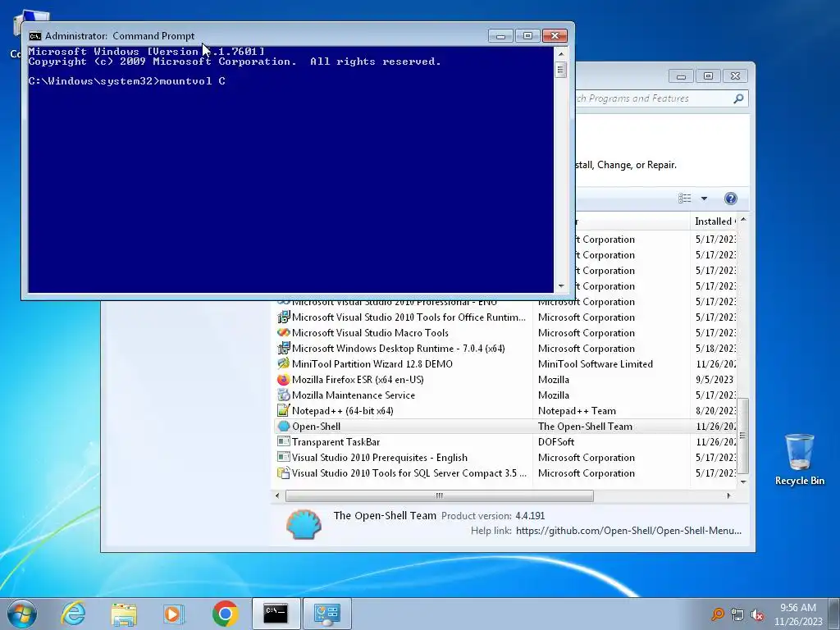Click Show desktop button at taskbar edge
This screenshot has height=630, width=840.
(x=836, y=614)
